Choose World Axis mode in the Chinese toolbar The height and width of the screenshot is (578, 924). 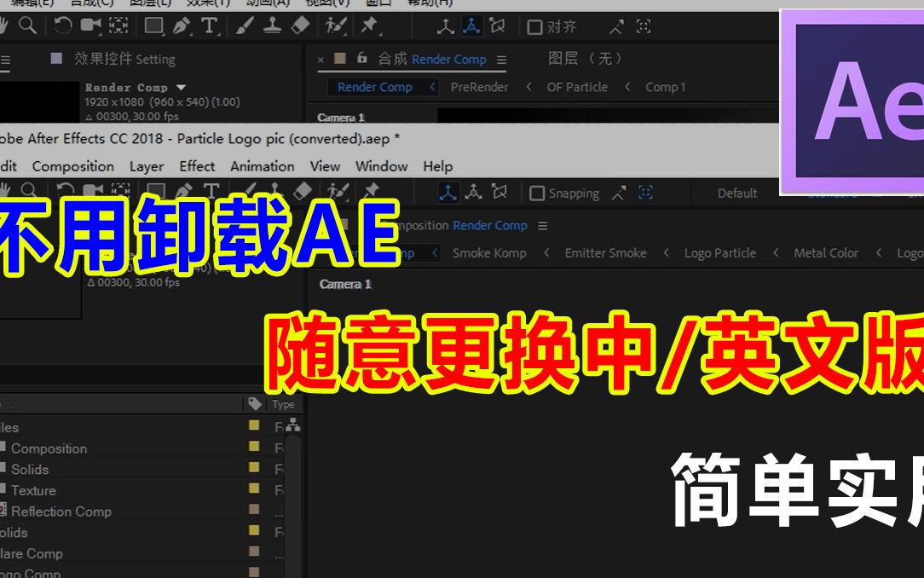click(x=471, y=26)
